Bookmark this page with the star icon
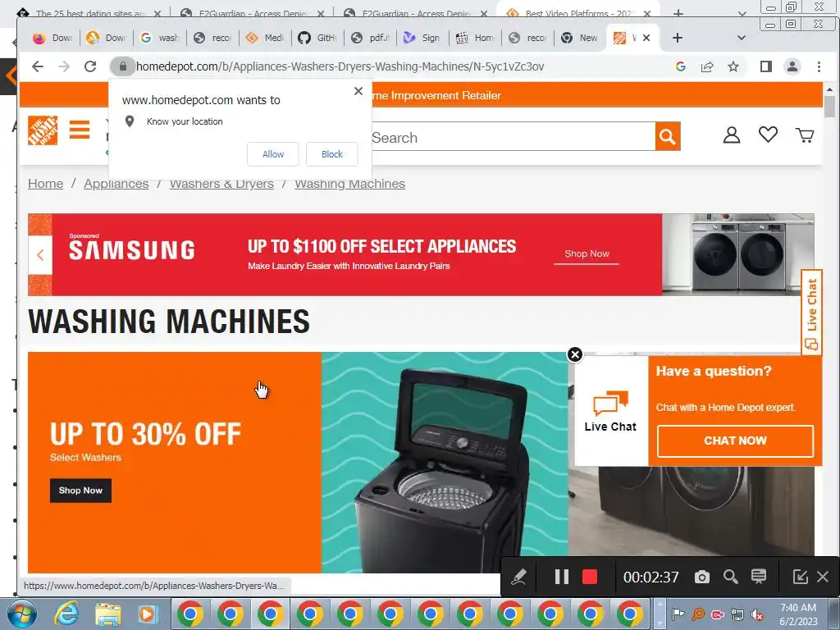The image size is (840, 630). pos(733,66)
